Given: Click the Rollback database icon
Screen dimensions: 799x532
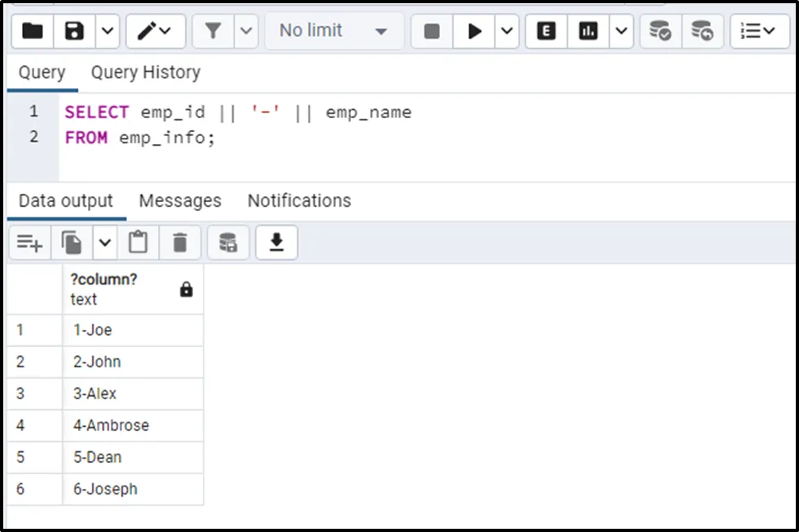Looking at the screenshot, I should [x=702, y=31].
